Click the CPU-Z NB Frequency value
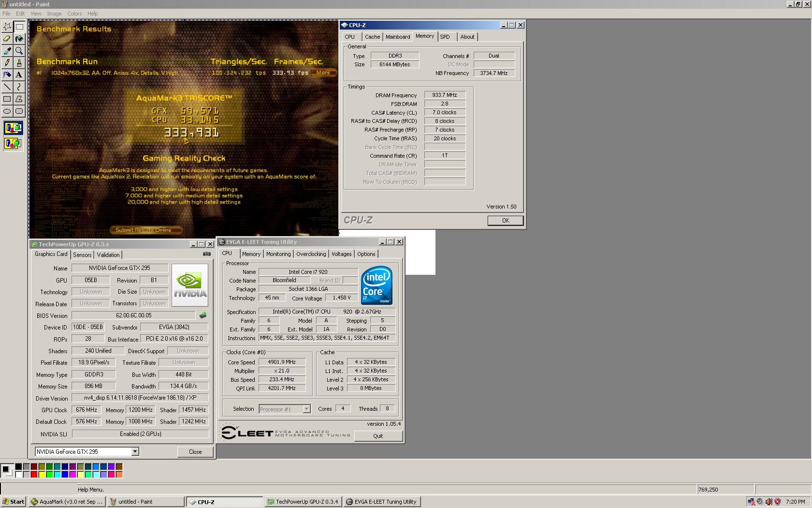Screen dimensions: 812x508 coord(494,73)
